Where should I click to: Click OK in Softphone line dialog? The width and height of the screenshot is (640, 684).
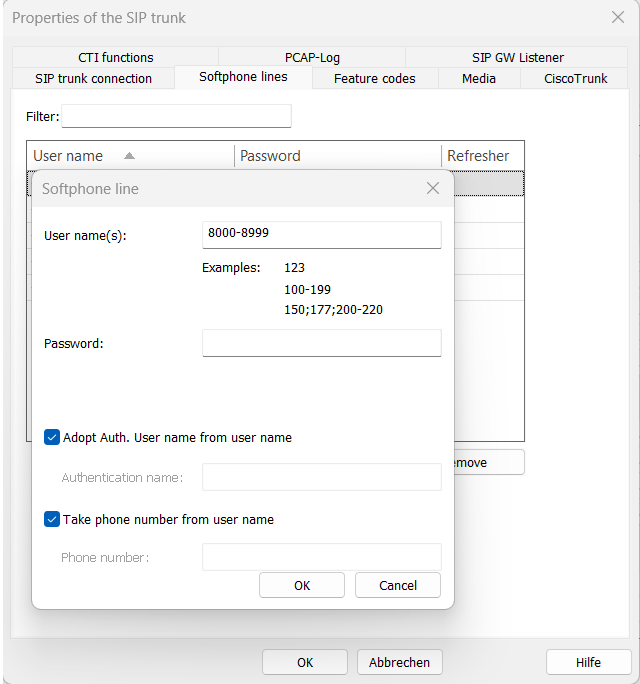(302, 585)
